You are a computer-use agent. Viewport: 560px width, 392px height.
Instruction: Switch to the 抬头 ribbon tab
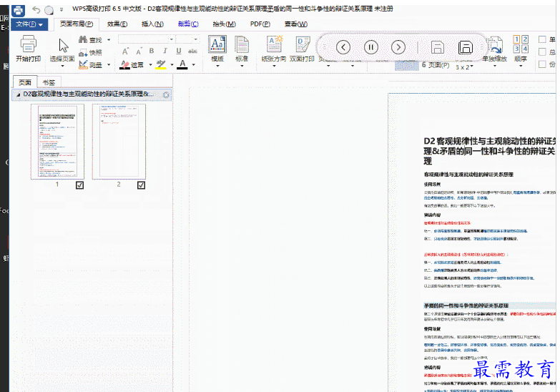coord(225,24)
